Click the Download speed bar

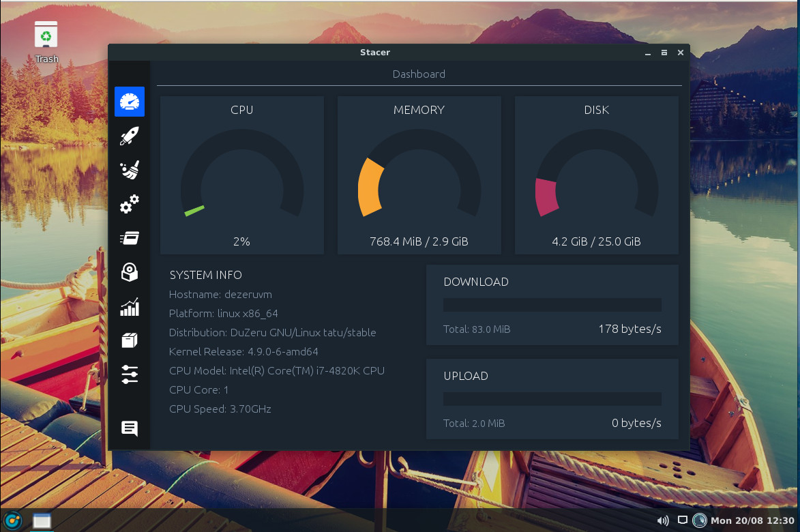pos(552,305)
